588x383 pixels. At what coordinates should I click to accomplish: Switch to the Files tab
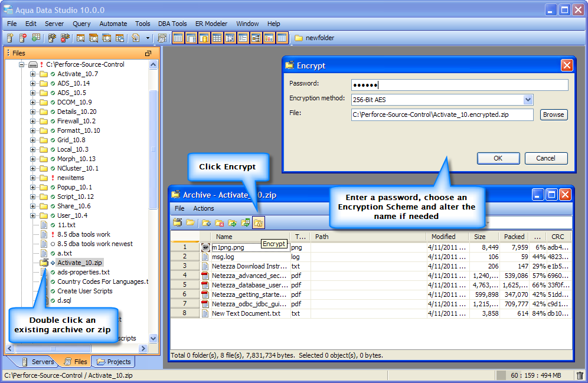tap(76, 362)
